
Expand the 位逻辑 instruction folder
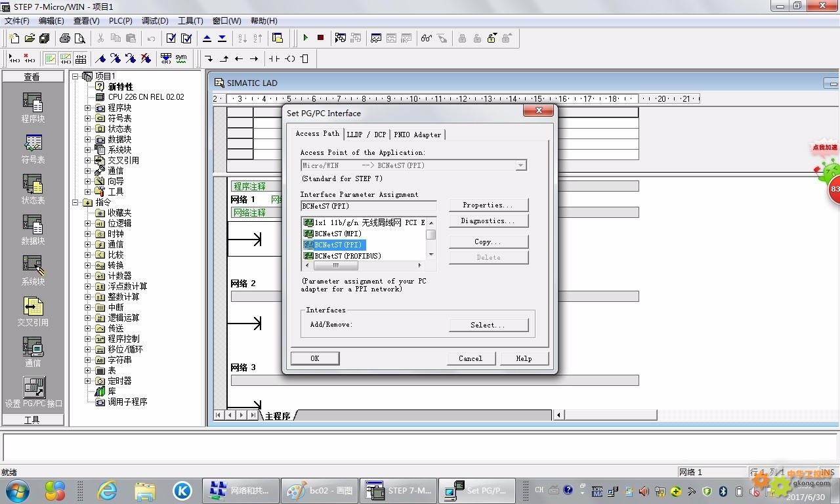pyautogui.click(x=88, y=223)
